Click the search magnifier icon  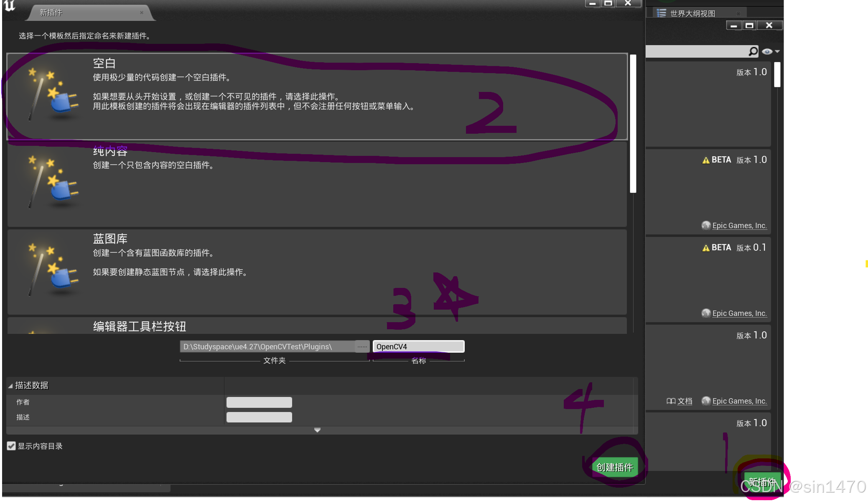[x=753, y=51]
